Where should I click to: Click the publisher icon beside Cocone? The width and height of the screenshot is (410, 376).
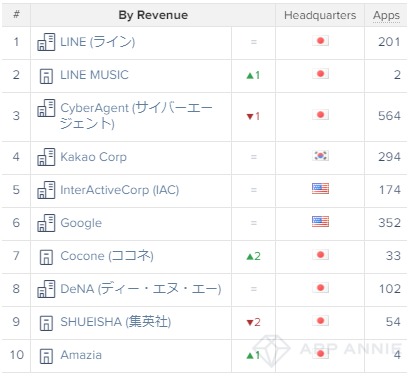46,257
